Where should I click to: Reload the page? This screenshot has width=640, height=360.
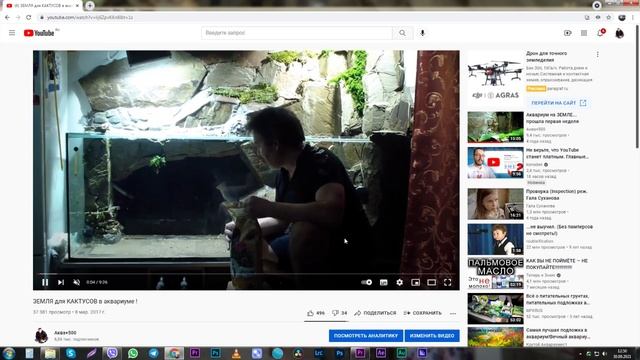[29, 18]
